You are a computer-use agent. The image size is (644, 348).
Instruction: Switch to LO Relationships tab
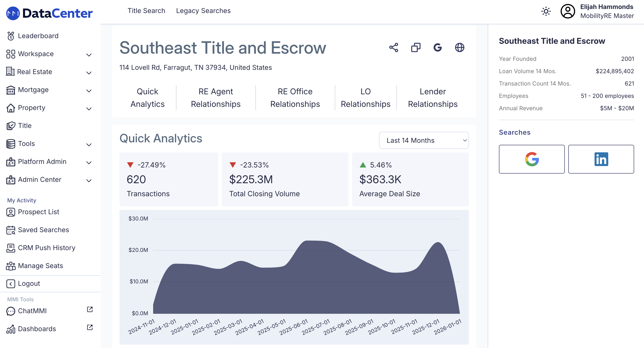click(366, 98)
